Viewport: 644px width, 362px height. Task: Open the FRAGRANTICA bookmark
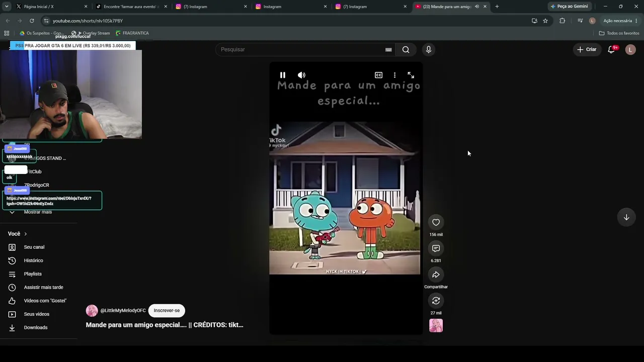(x=132, y=33)
